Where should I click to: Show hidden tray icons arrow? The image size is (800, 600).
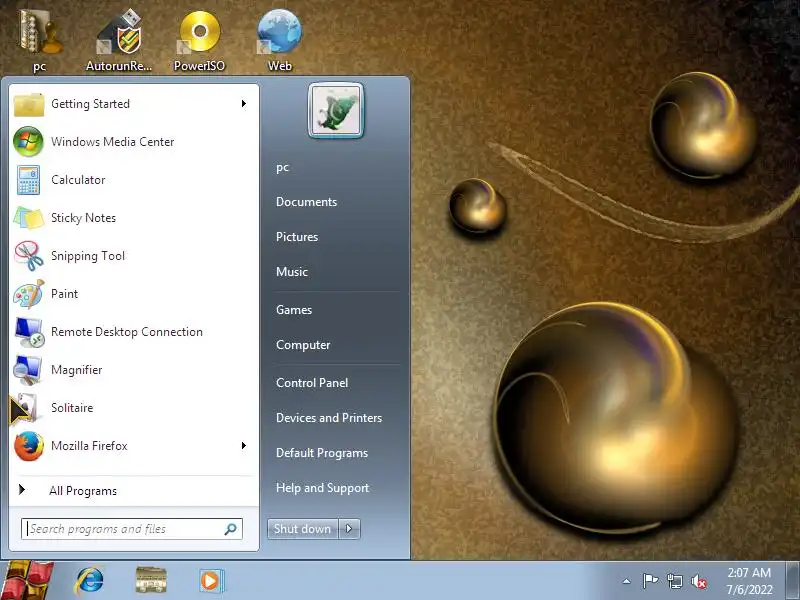[627, 581]
